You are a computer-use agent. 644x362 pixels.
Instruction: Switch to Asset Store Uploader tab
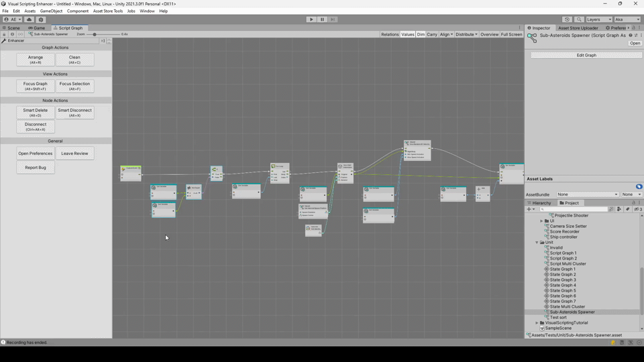[578, 28]
